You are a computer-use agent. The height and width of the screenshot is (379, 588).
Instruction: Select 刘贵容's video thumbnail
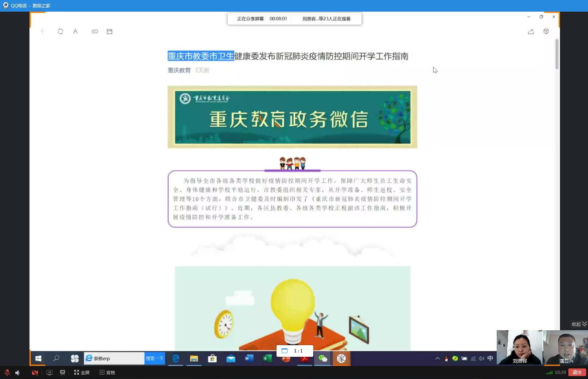pyautogui.click(x=519, y=347)
